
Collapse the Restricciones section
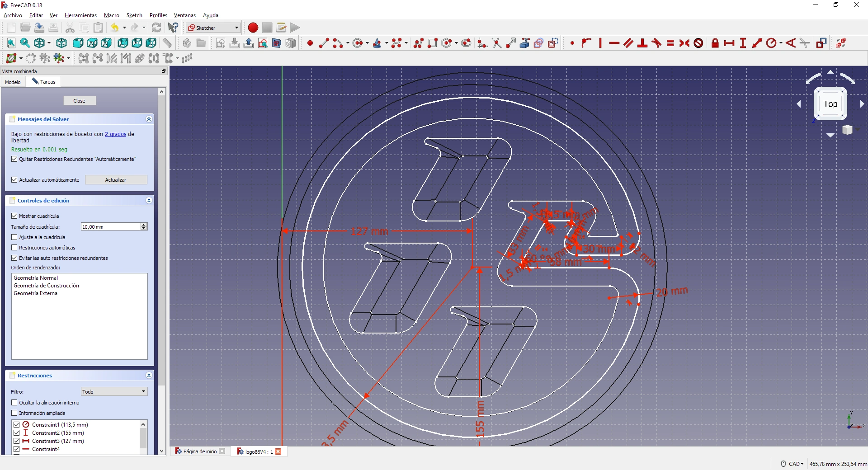pos(149,376)
